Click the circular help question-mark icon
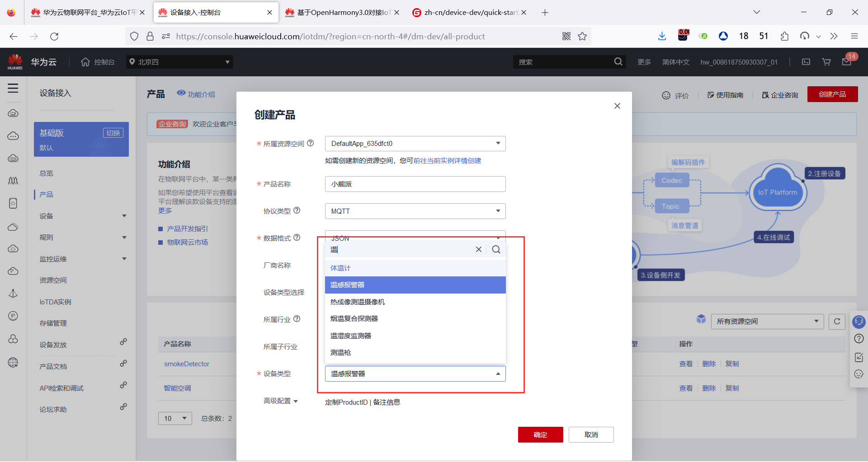 coord(859,339)
